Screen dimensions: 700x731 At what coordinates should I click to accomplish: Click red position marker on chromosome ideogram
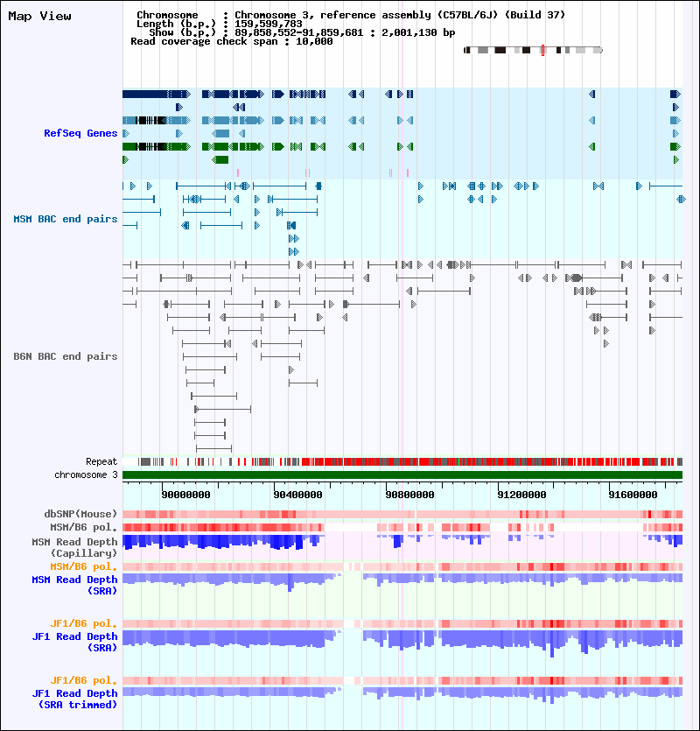(x=542, y=50)
